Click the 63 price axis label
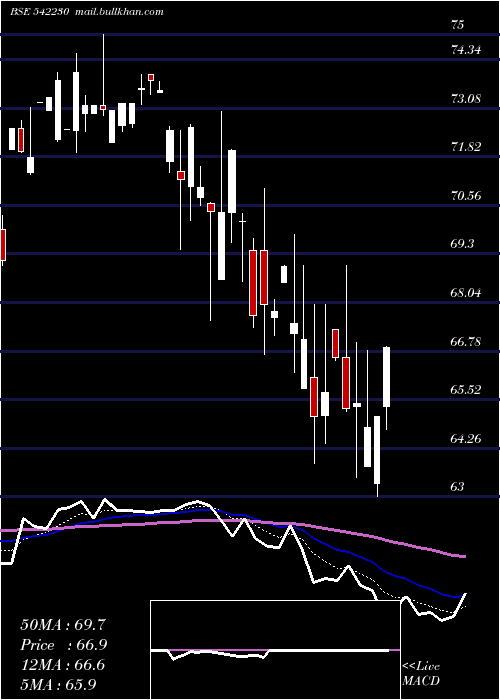This screenshot has height=700, width=500. click(x=458, y=487)
